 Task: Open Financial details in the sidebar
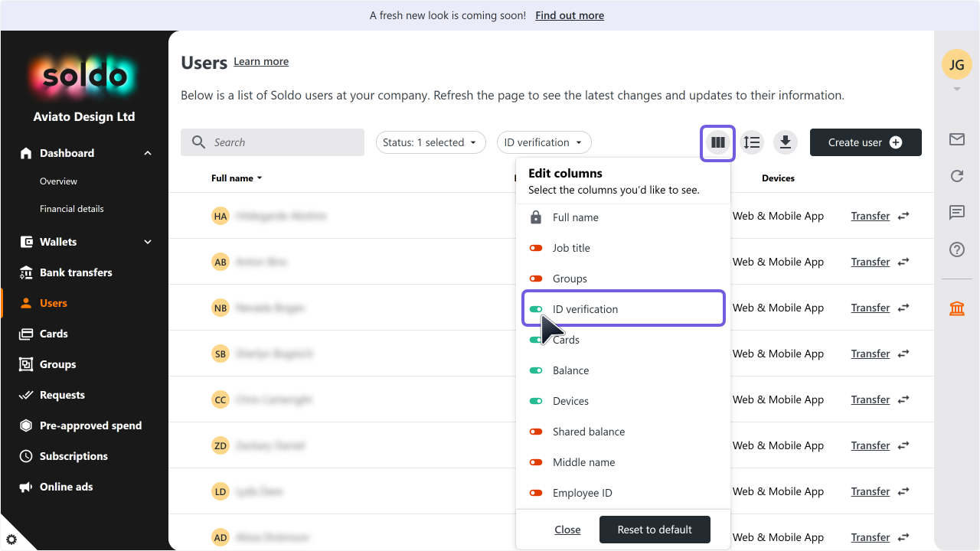[x=71, y=209]
